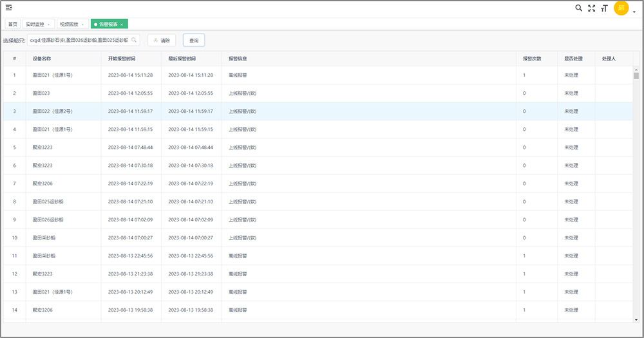
Task: Open the search magnifier in top bar
Action: coord(578,8)
